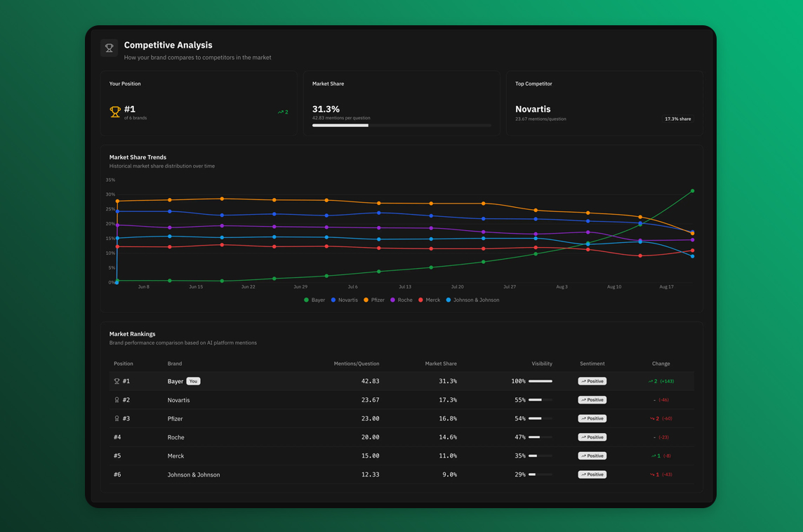Click the medal icon in the #2 row

tap(117, 400)
